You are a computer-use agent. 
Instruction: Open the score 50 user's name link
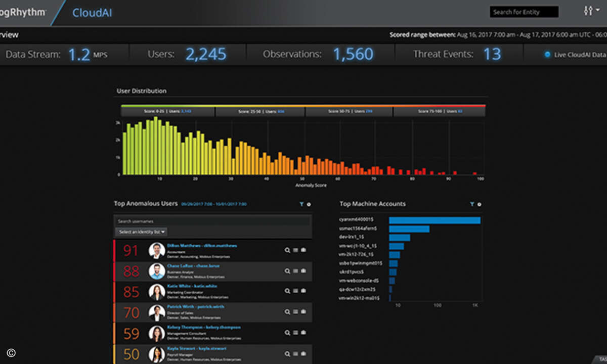(x=196, y=348)
